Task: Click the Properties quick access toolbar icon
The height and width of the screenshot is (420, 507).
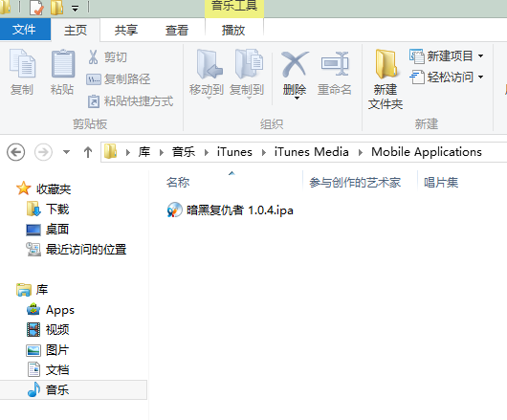Action: 36,8
